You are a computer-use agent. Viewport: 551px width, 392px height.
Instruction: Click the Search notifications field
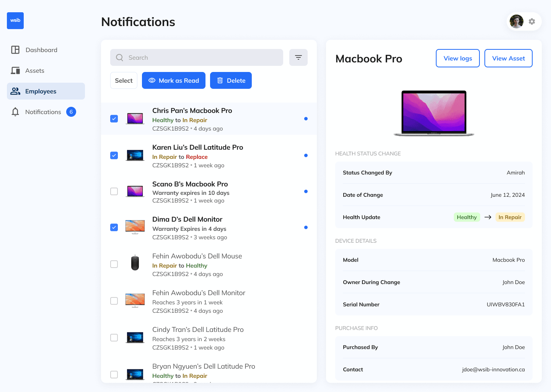[x=197, y=57]
